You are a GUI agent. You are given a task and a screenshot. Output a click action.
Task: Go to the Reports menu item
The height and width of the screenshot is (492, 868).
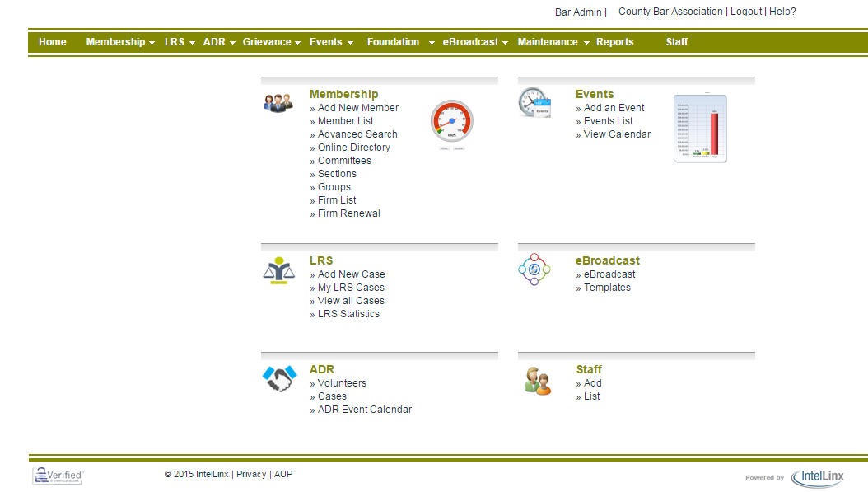[x=614, y=42]
